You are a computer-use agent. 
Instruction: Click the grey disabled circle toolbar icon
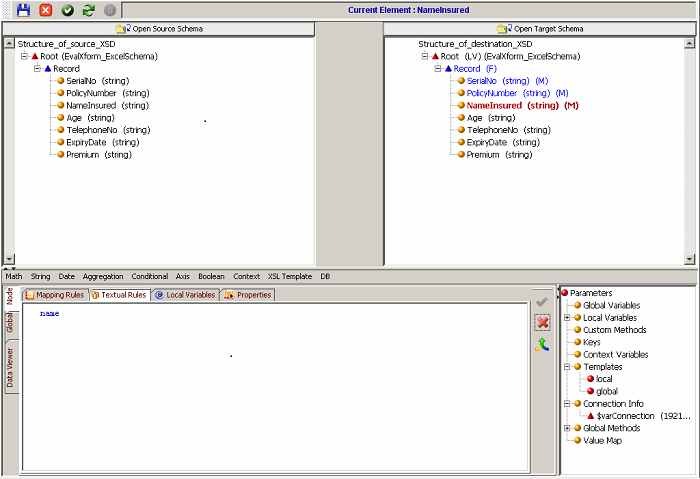click(110, 10)
